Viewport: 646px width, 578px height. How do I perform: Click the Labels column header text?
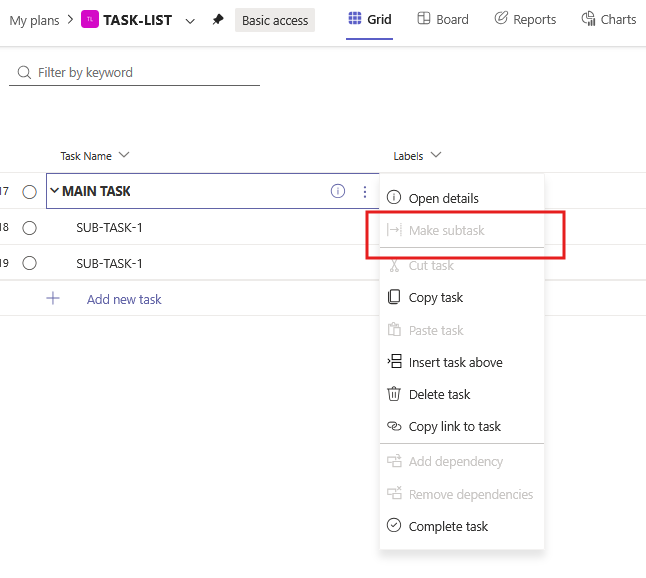[408, 156]
